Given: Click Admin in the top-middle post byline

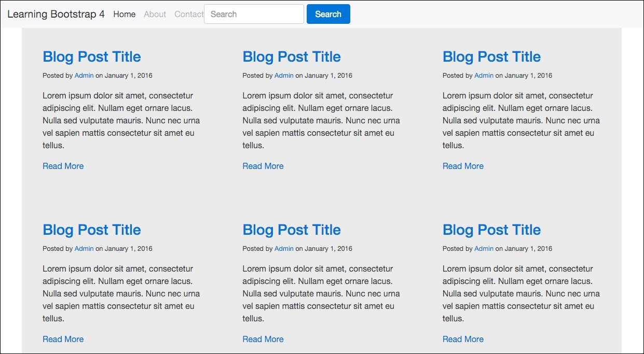Looking at the screenshot, I should (x=284, y=75).
